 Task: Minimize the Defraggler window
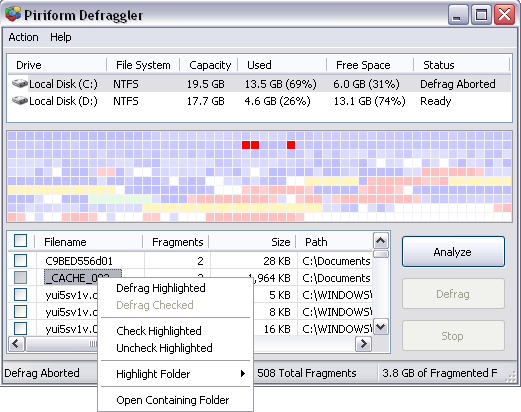pos(458,15)
